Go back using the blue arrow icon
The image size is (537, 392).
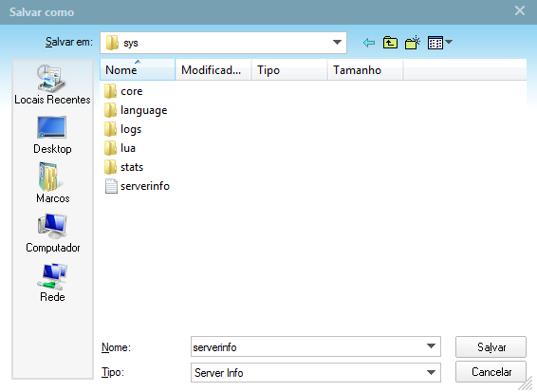pos(369,43)
